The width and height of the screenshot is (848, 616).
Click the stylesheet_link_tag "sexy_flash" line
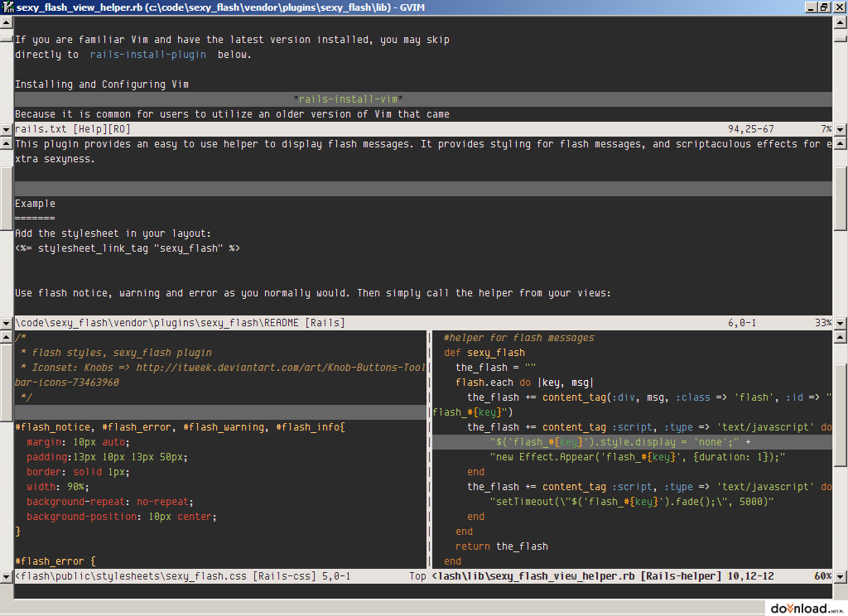(127, 248)
